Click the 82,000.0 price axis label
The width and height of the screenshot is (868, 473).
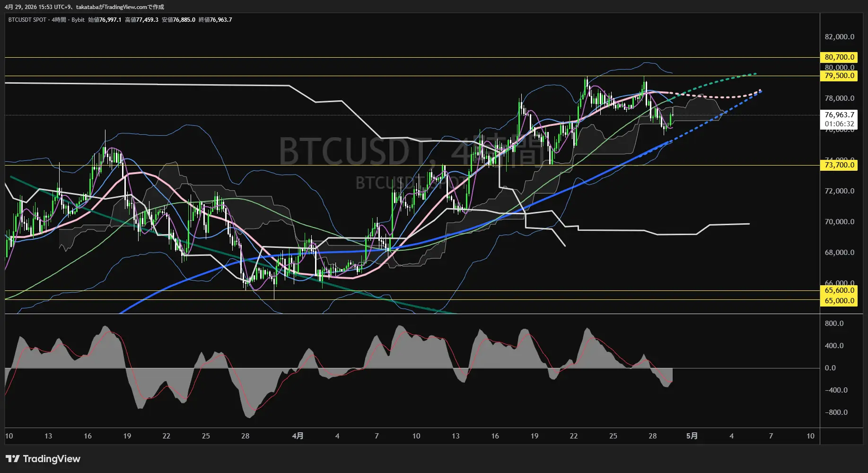pos(840,37)
